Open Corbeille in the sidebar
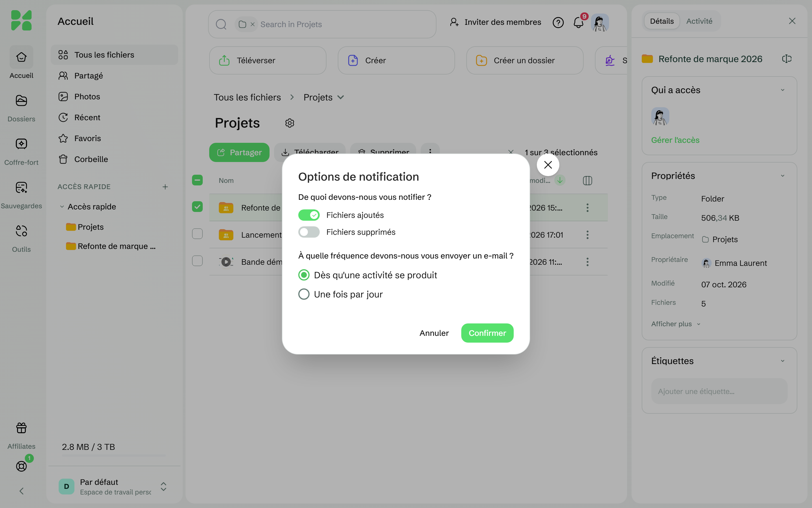Image resolution: width=812 pixels, height=508 pixels. pyautogui.click(x=114, y=159)
